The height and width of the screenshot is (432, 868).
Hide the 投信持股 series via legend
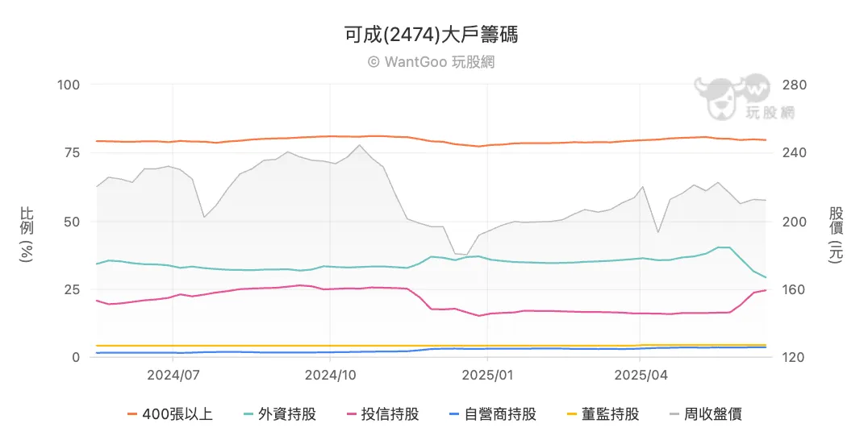[390, 414]
